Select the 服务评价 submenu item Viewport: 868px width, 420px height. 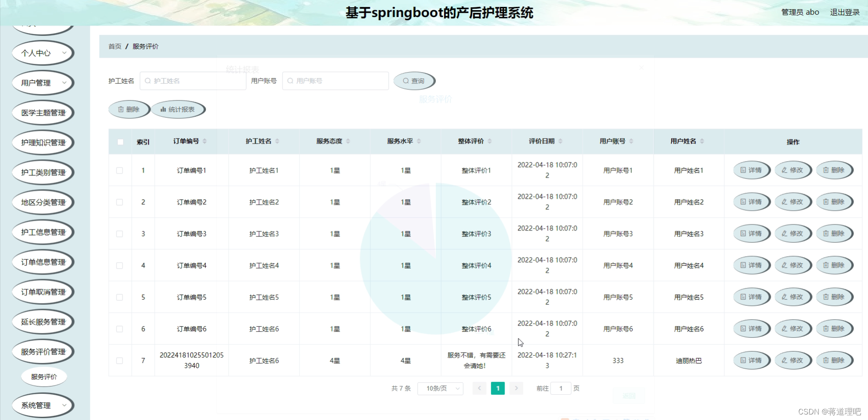click(x=44, y=377)
